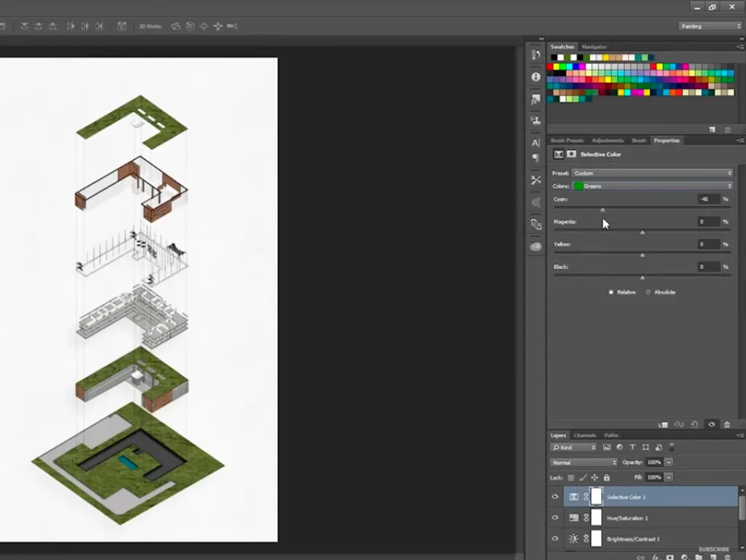The image size is (746, 560).
Task: Delete the adjustment layer via properties trash
Action: 727,424
